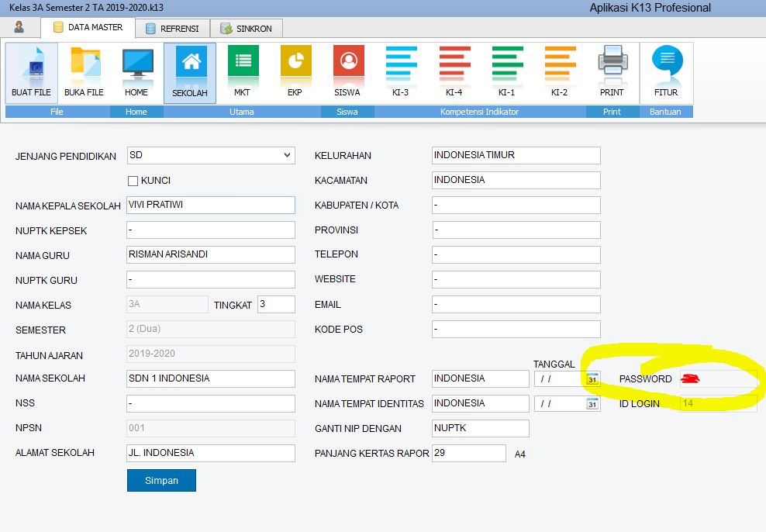766x532 pixels.
Task: Toggle the KUNCI checkbox
Action: point(133,181)
